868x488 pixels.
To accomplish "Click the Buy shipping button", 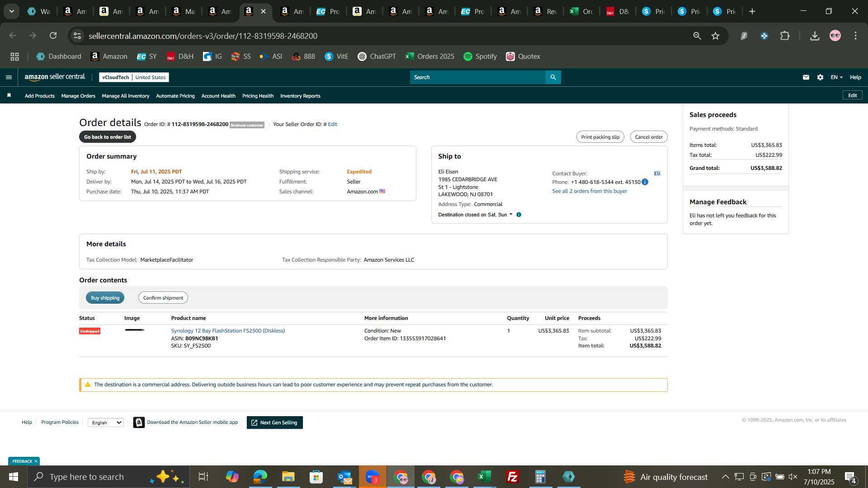I will point(105,298).
